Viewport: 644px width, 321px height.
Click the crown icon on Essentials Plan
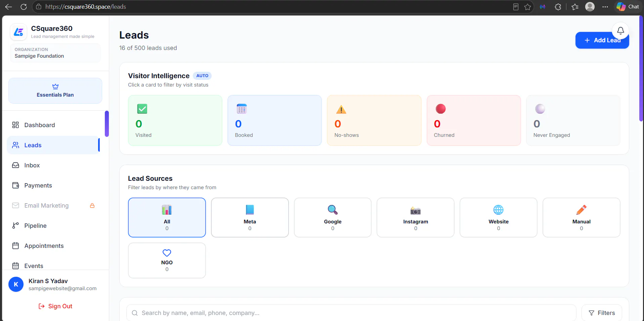pos(55,87)
